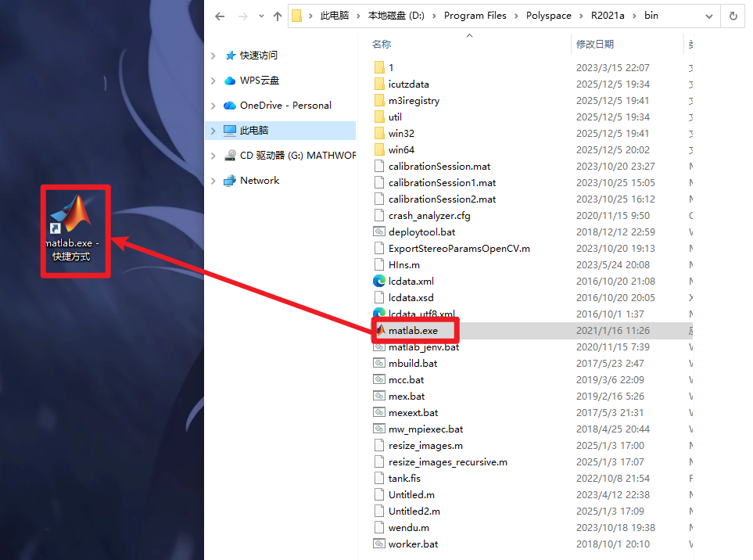This screenshot has height=560, width=753.
Task: Select deploytool.bat file icon
Action: pos(379,232)
